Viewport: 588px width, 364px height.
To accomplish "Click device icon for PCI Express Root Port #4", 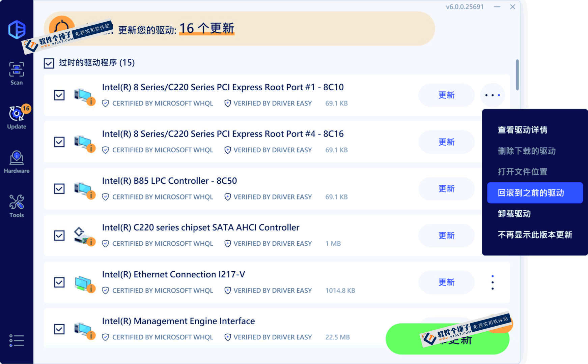I will click(x=84, y=144).
